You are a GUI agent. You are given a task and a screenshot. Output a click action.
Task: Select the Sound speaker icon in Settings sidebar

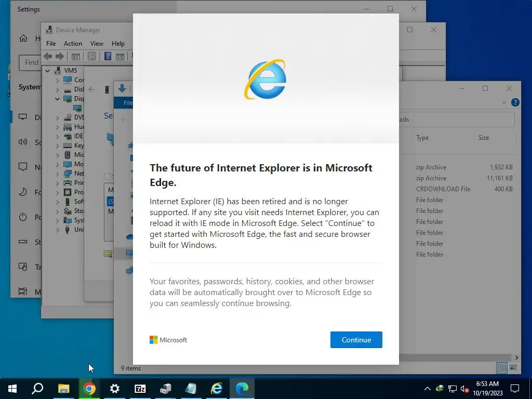[x=23, y=142]
